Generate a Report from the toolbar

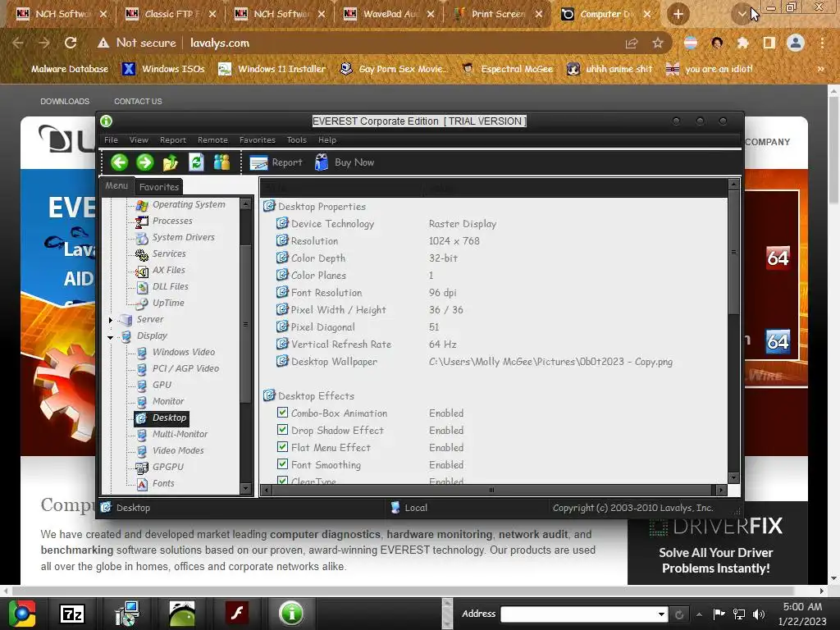(x=276, y=162)
